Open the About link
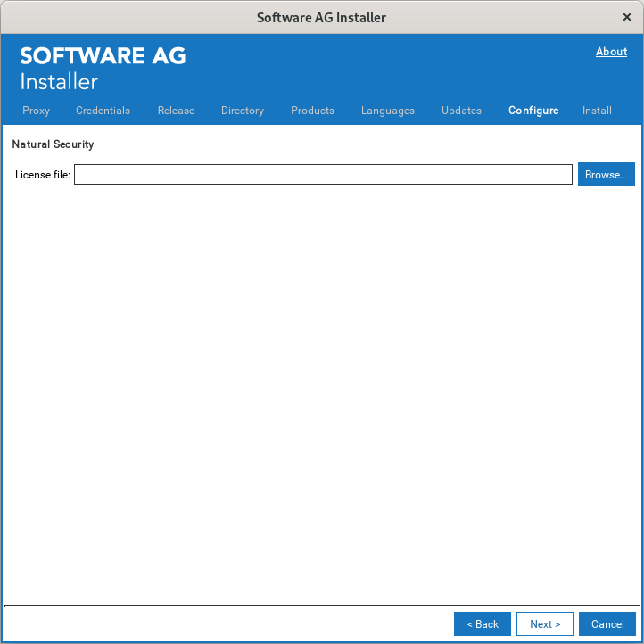 (x=611, y=52)
